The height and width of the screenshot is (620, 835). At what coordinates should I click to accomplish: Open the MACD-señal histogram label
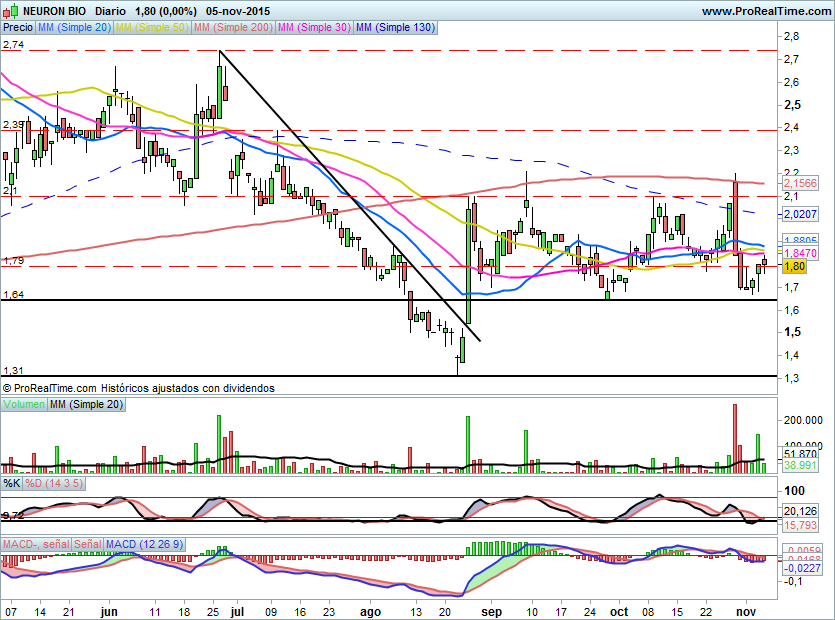(35, 544)
